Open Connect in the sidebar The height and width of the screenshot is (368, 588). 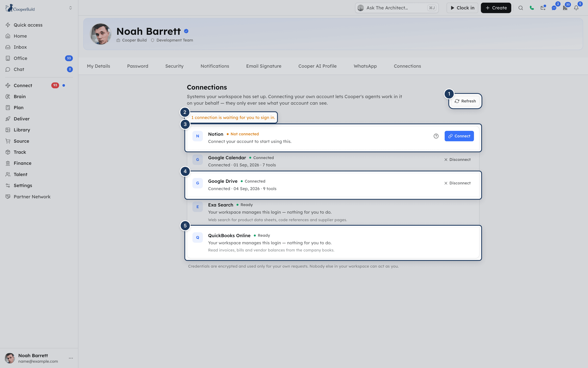point(39,85)
